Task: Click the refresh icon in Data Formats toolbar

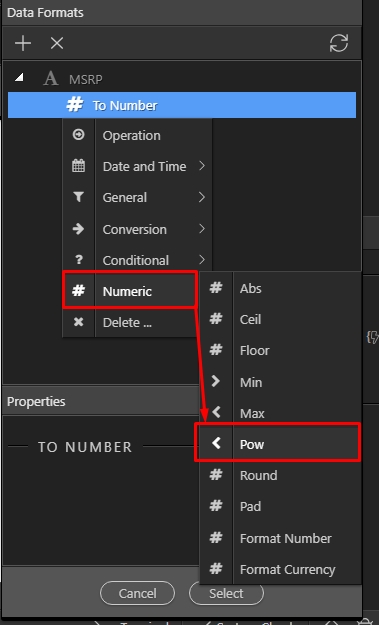Action: (339, 43)
